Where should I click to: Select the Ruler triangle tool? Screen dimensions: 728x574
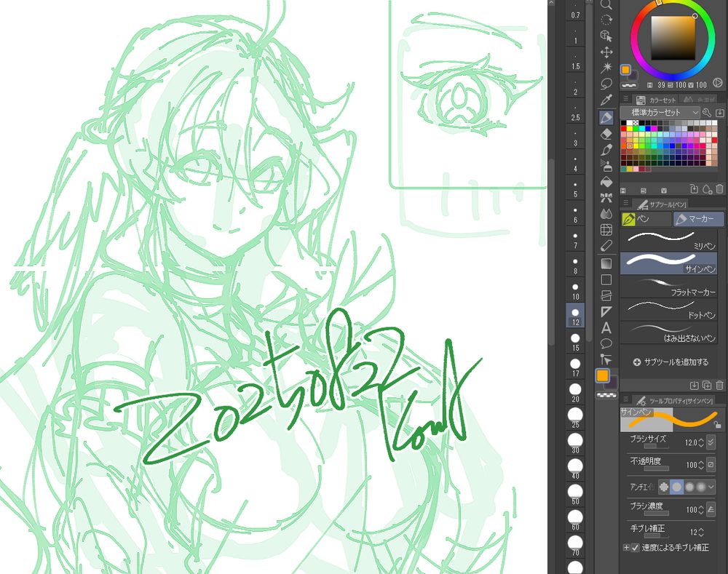606,311
